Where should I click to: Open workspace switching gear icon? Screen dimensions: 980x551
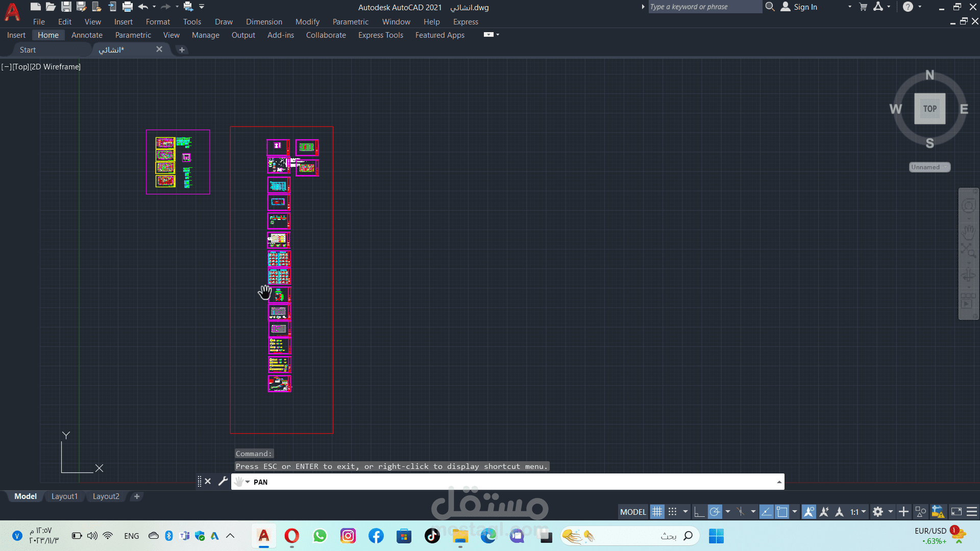click(x=878, y=512)
